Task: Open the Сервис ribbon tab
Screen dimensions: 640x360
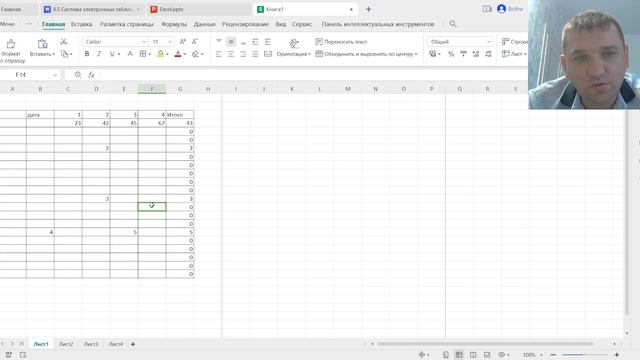Action: click(x=302, y=24)
